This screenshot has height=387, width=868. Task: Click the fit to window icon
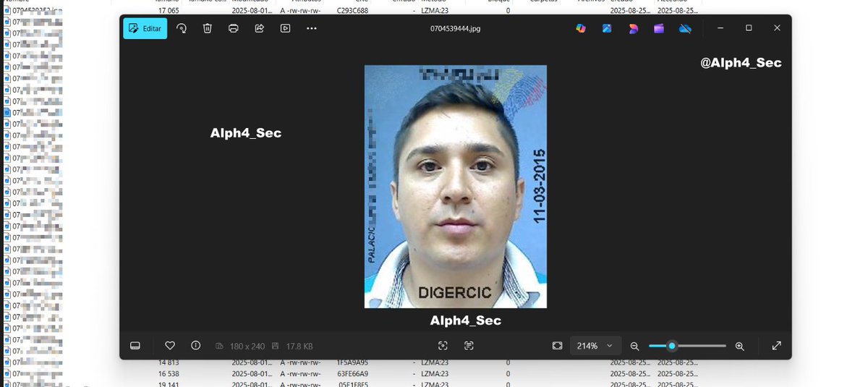(557, 346)
